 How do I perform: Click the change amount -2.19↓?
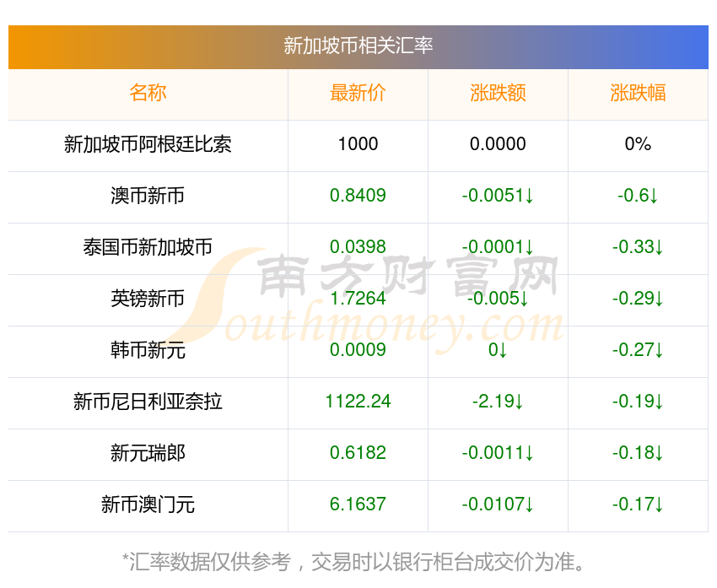[x=498, y=402]
